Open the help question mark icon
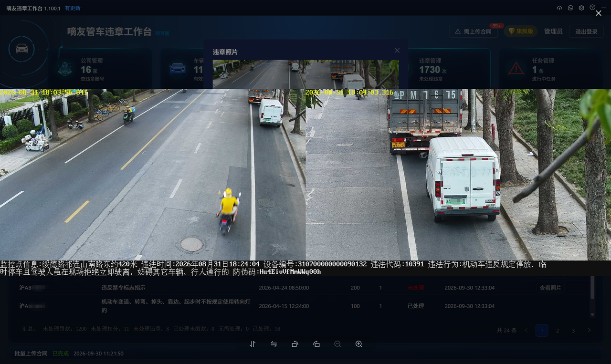Viewport: 611px width, 364px height. (x=592, y=8)
